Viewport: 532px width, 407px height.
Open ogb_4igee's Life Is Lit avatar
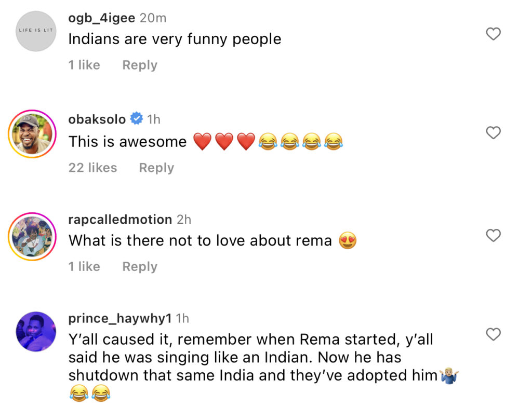36,32
